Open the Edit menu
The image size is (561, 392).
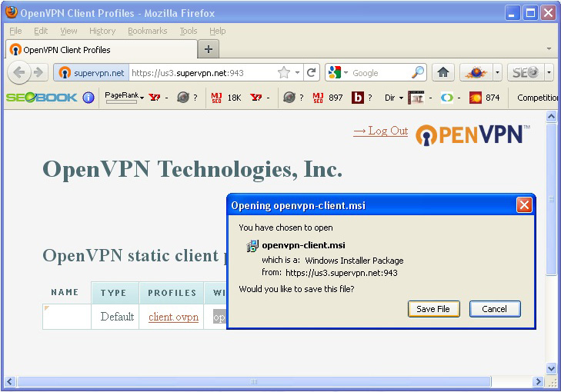[41, 31]
